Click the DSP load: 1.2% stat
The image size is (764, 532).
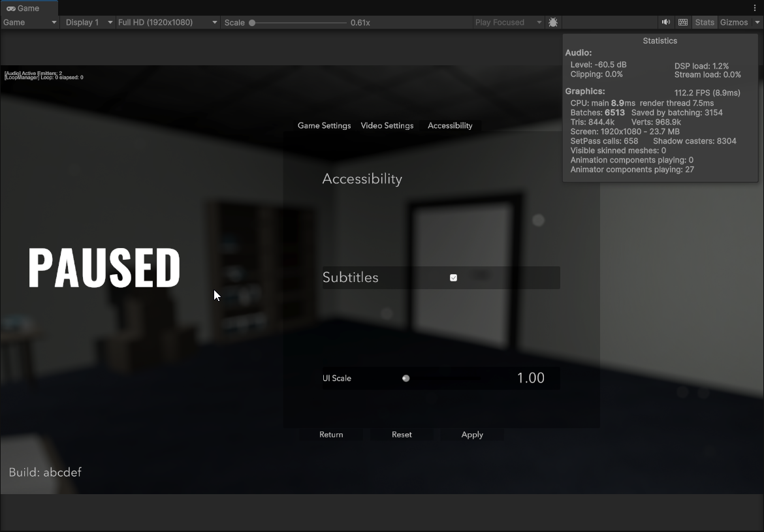pos(701,66)
